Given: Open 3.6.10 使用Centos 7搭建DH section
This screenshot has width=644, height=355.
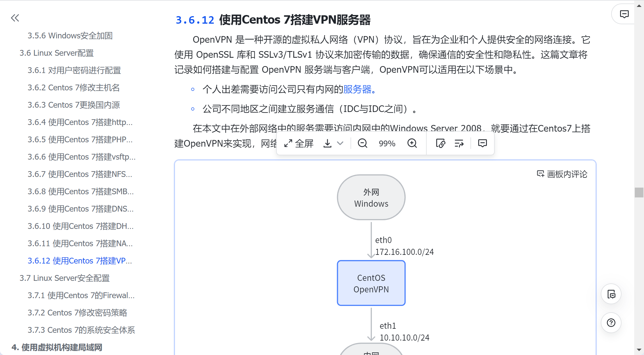Looking at the screenshot, I should pyautogui.click(x=81, y=226).
